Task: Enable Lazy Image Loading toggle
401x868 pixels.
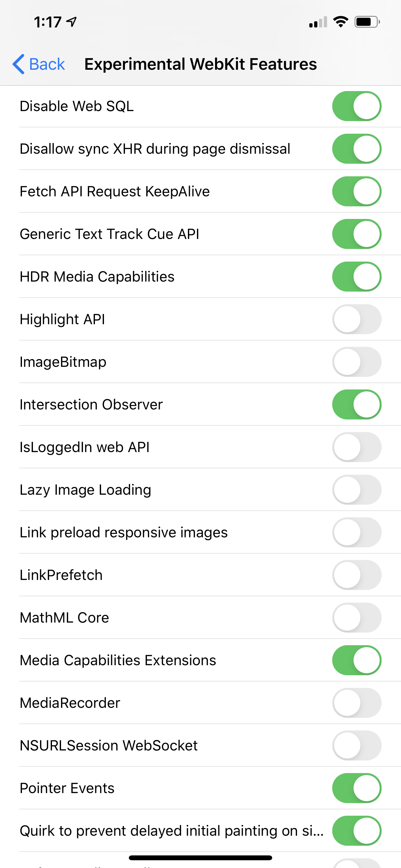Action: (356, 490)
